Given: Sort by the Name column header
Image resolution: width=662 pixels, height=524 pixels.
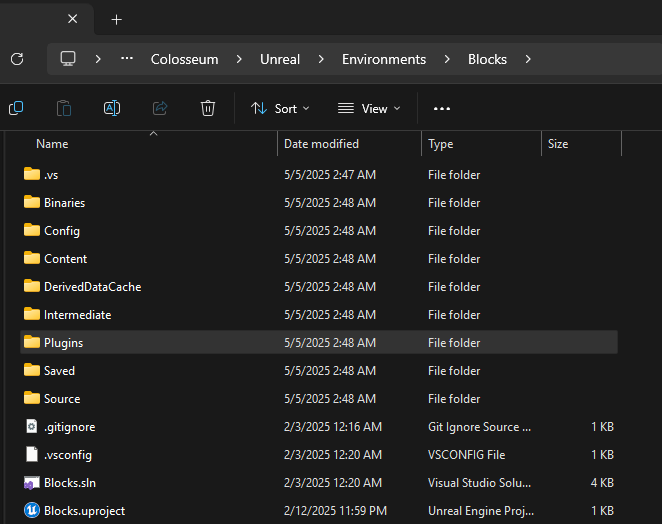Looking at the screenshot, I should coord(52,144).
